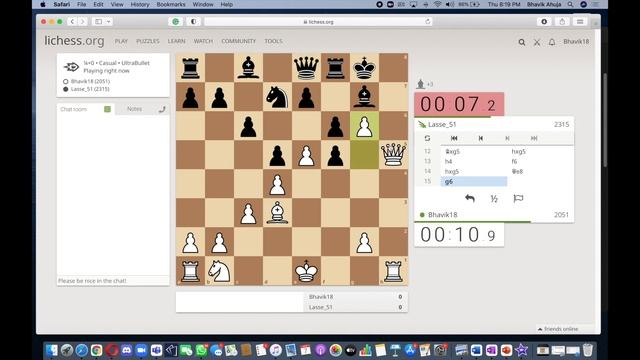The height and width of the screenshot is (360, 640).
Task: Step back one move in move list
Action: (x=480, y=138)
